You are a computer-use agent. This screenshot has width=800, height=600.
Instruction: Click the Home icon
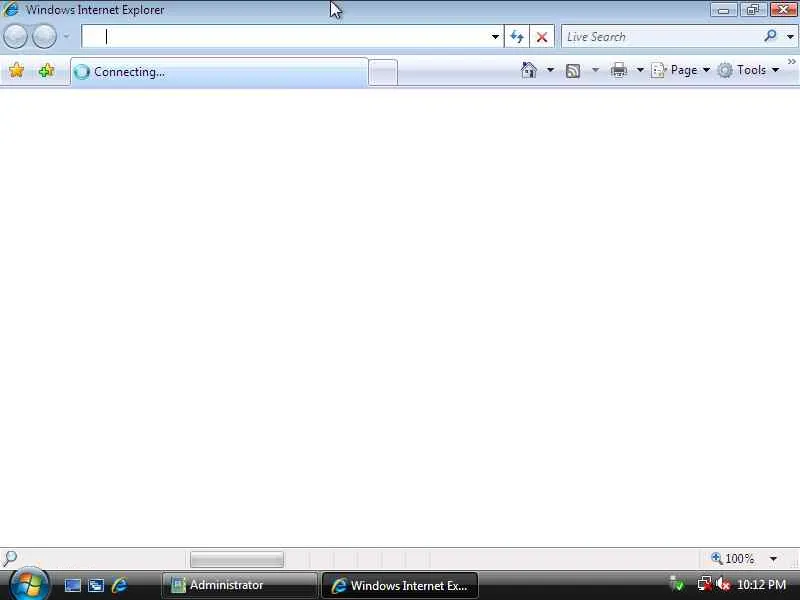click(x=529, y=70)
